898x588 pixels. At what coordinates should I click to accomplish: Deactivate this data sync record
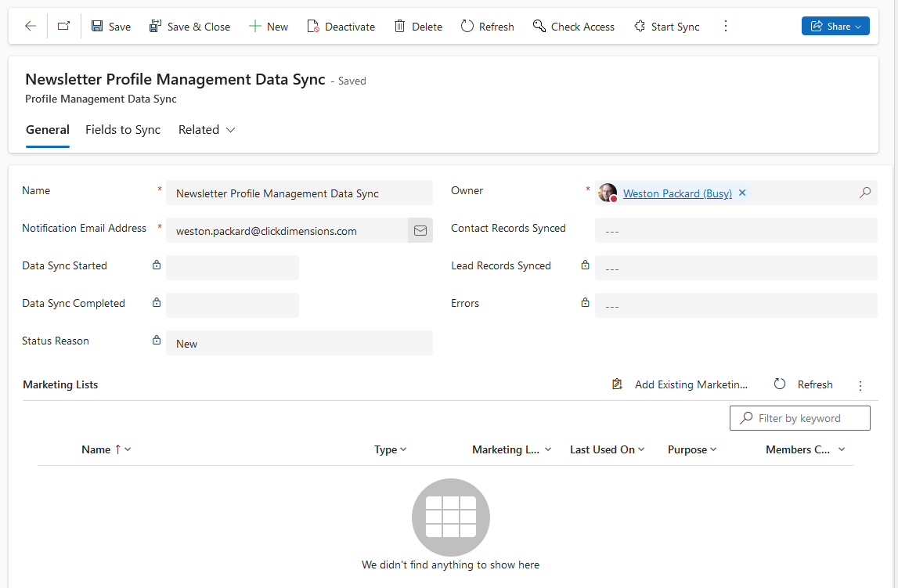point(341,27)
